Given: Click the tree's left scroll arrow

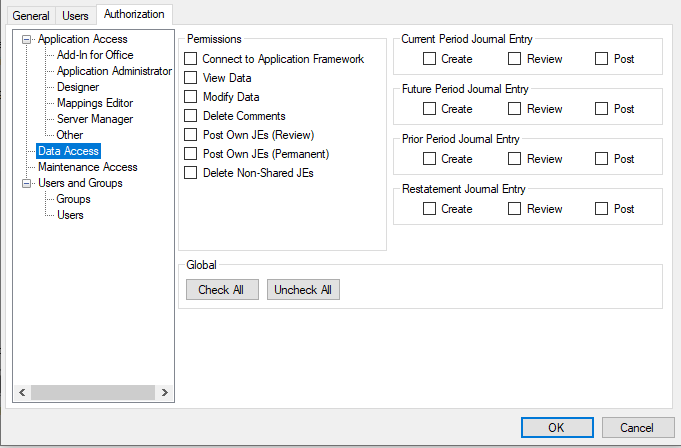Looking at the screenshot, I should pos(21,393).
